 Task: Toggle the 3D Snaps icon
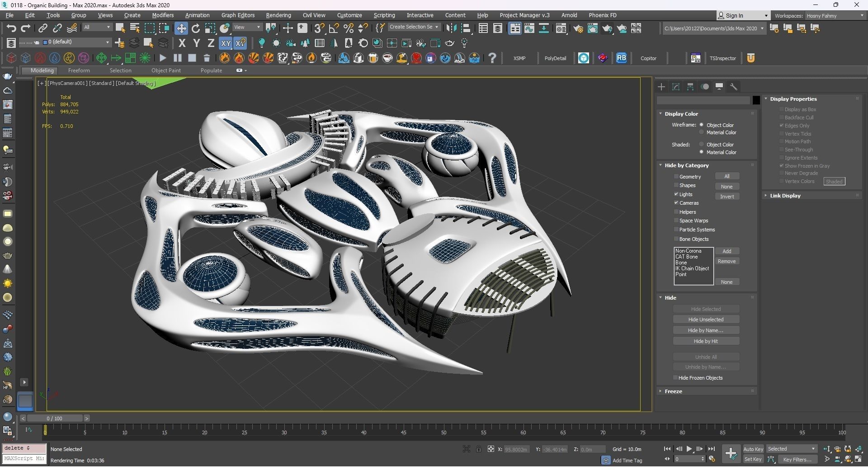click(319, 28)
